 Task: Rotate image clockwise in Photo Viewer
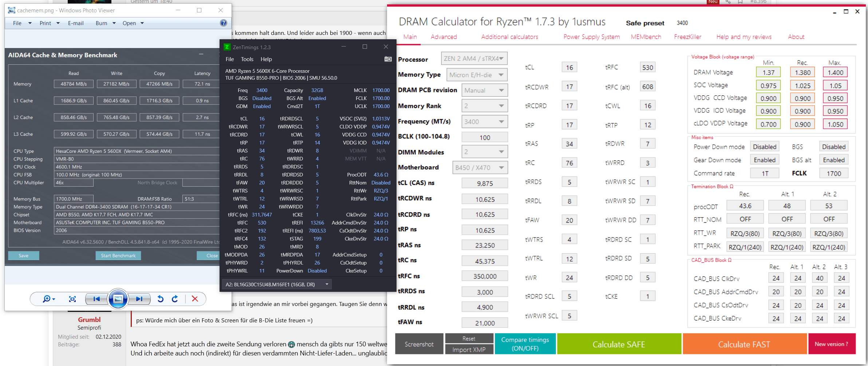(x=175, y=299)
